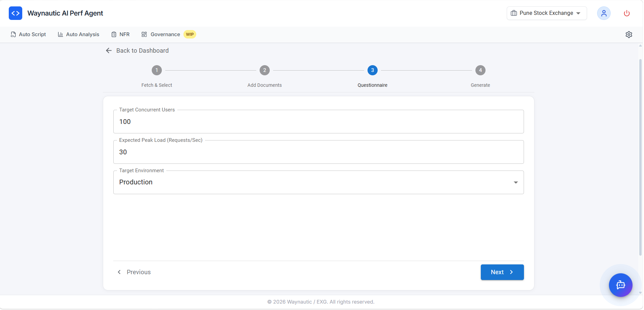Select step 2 Add Documents on progress stepper
Image resolution: width=644 pixels, height=310 pixels.
tap(264, 70)
